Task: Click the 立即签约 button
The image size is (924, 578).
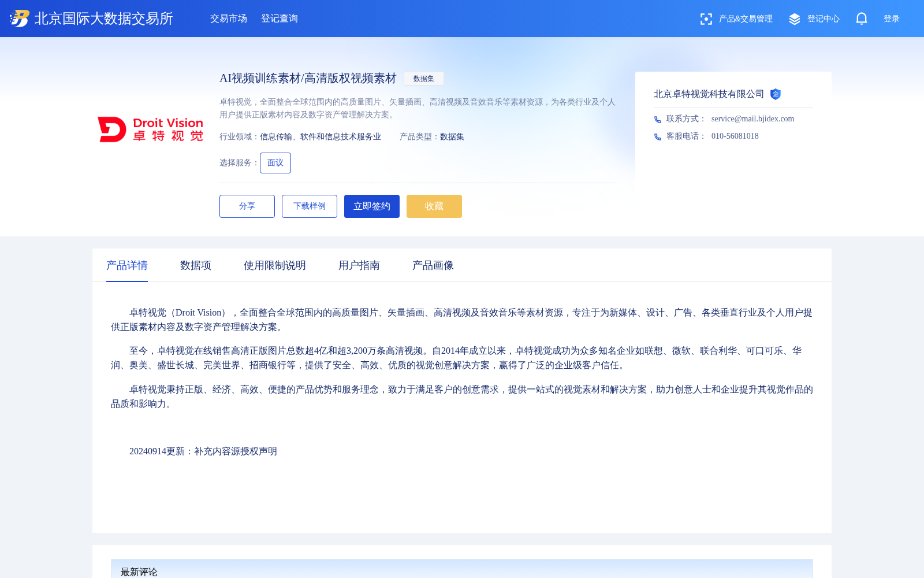Action: click(372, 206)
